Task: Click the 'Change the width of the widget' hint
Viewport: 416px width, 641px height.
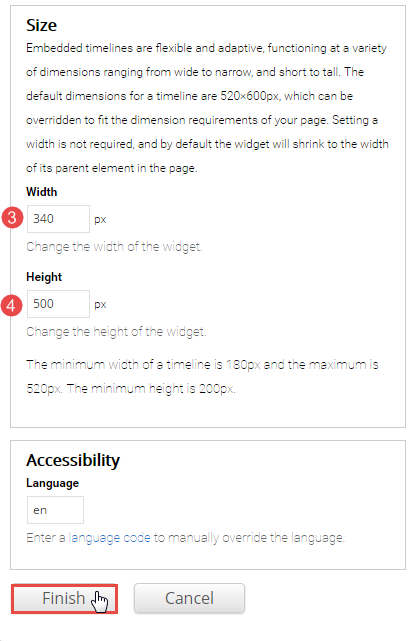Action: pos(114,247)
